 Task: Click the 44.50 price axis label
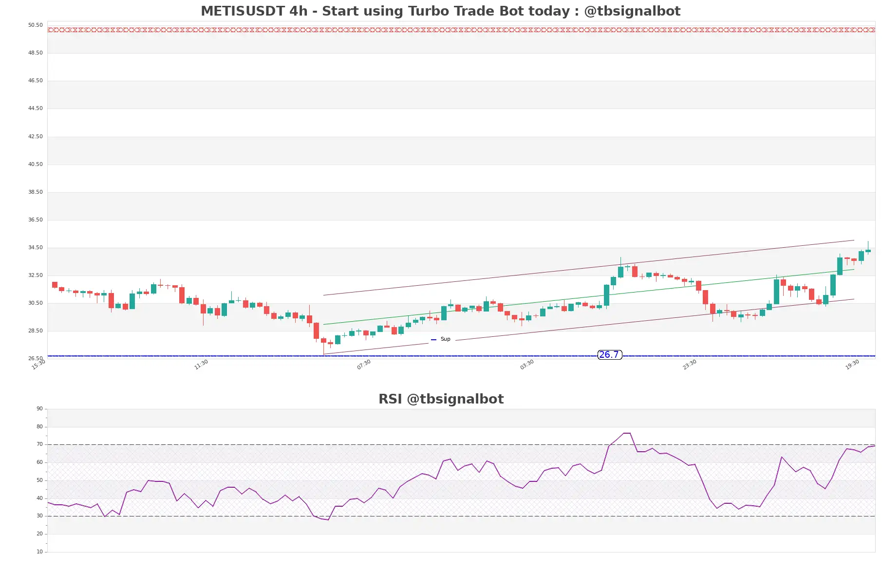point(35,108)
